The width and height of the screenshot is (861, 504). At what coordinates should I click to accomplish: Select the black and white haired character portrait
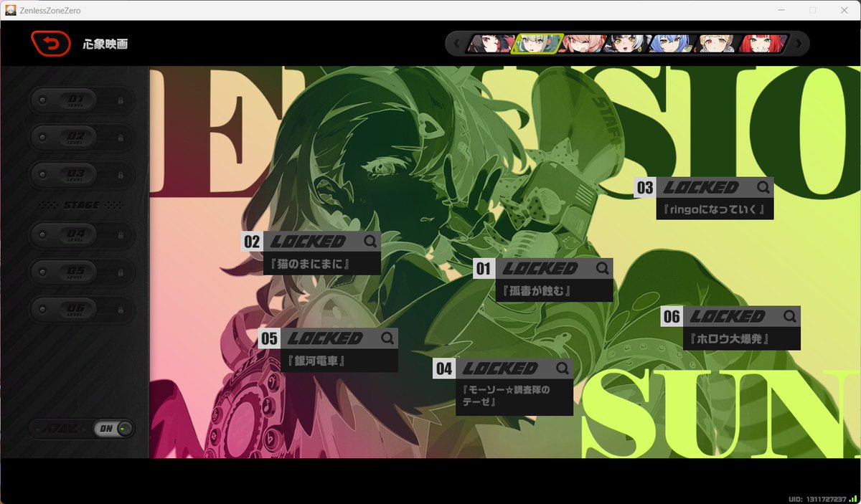(627, 44)
